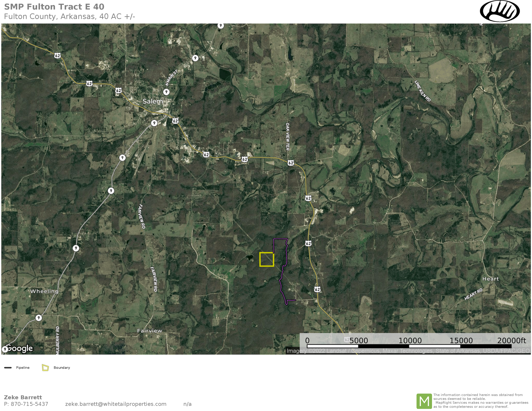This screenshot has height=411, width=532.
Task: Click the Lime Kiln Rd label
Action: click(x=423, y=91)
